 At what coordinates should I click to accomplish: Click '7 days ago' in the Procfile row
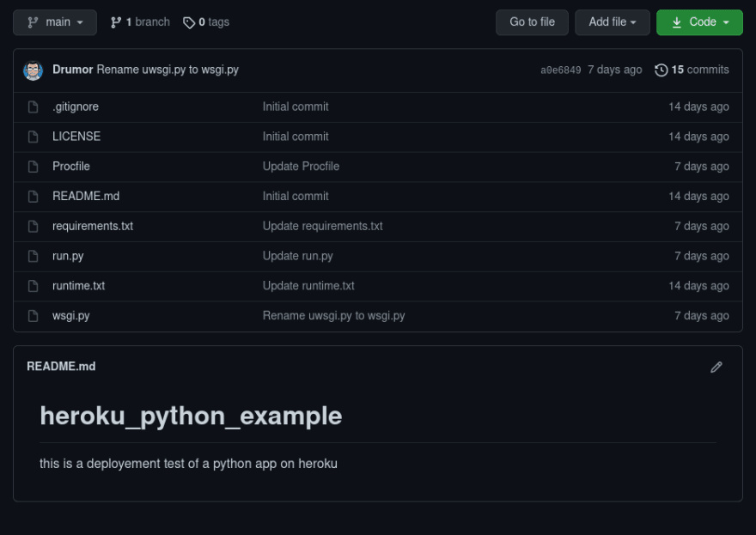pos(702,167)
